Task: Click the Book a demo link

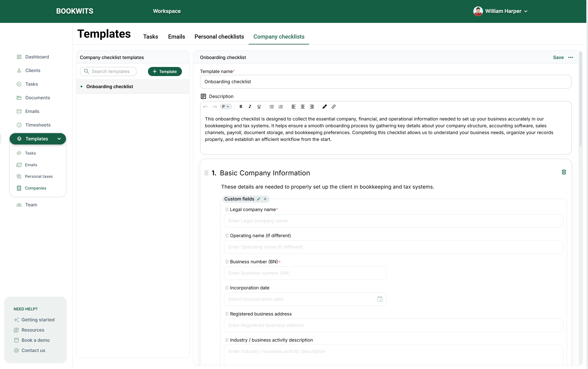Action: pos(32,340)
